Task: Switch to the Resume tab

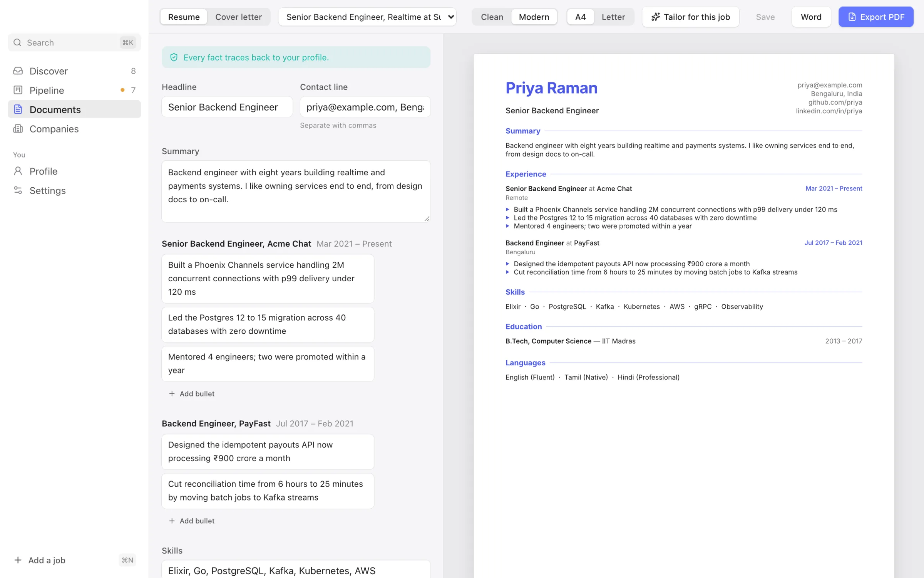Action: tap(184, 17)
